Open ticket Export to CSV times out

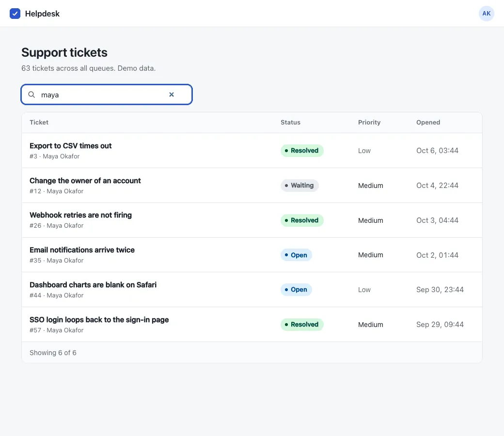click(x=70, y=146)
